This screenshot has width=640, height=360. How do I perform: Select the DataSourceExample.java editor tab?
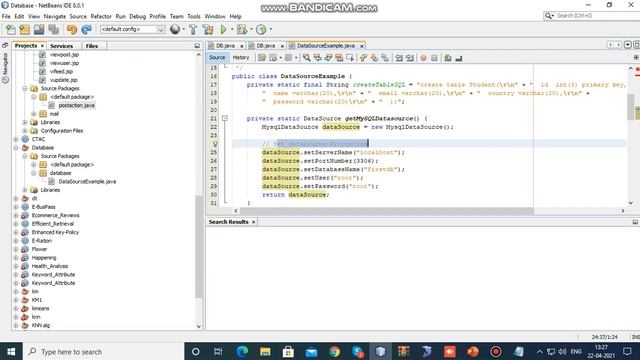(326, 46)
